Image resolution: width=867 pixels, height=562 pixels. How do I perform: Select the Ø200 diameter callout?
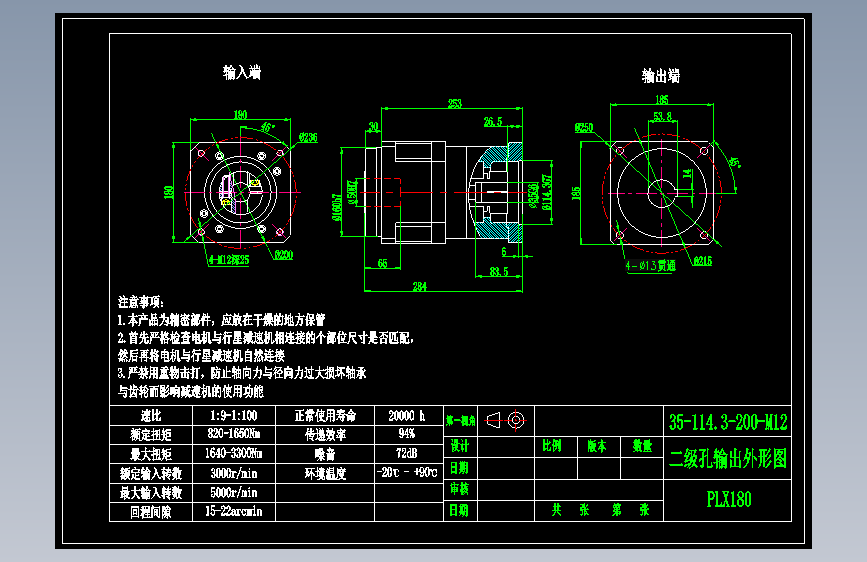point(284,255)
